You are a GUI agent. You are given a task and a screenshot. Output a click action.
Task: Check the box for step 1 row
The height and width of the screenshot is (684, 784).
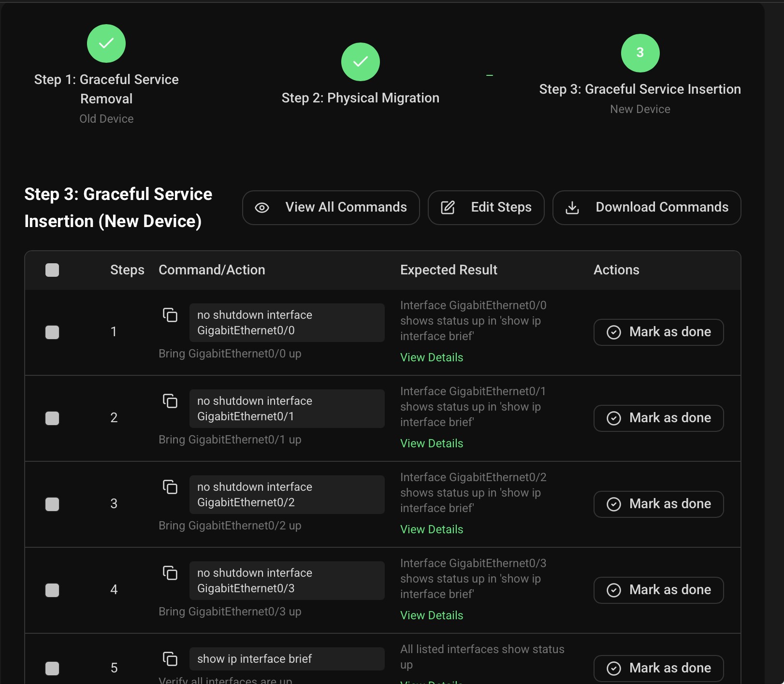coord(52,332)
